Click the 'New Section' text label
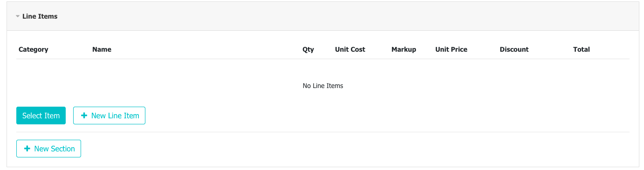 pyautogui.click(x=55, y=149)
